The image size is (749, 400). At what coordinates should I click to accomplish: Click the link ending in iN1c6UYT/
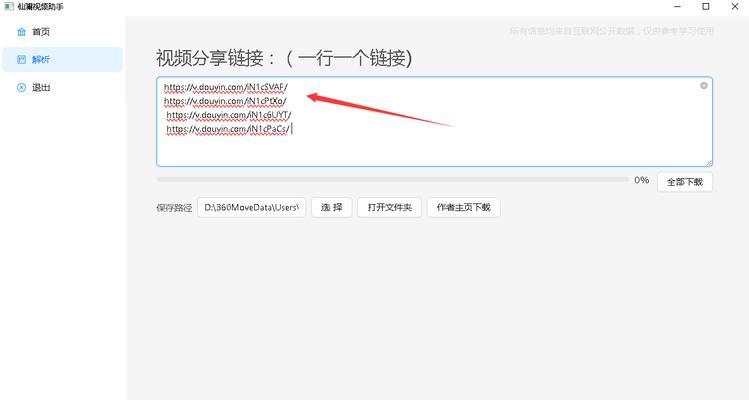point(228,115)
